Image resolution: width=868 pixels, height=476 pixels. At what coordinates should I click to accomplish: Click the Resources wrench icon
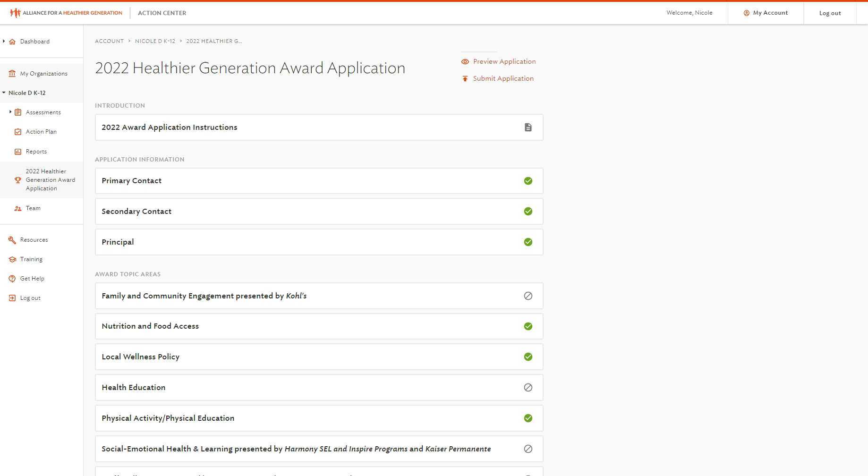coord(12,239)
